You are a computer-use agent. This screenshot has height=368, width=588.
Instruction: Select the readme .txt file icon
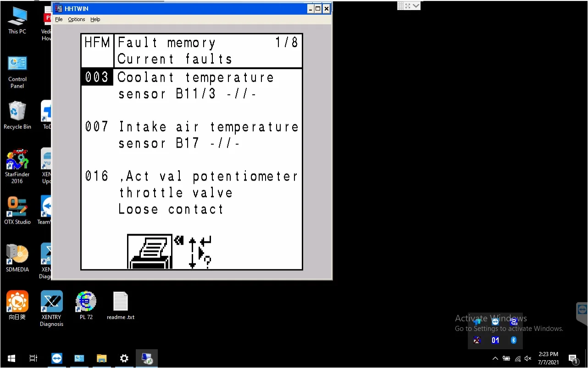(121, 306)
